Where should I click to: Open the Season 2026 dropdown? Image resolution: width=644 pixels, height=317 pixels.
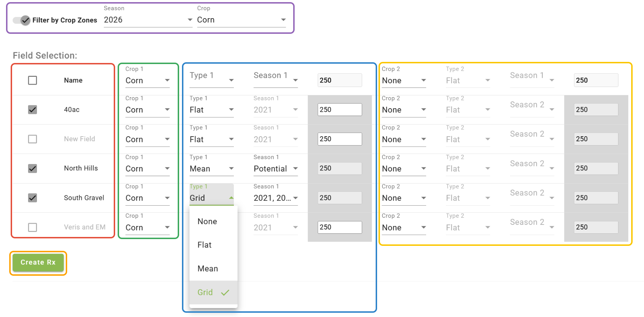click(148, 20)
